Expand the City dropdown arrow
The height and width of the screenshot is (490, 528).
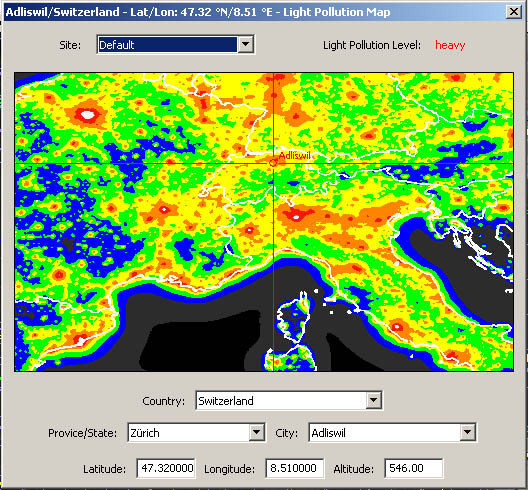pos(468,432)
